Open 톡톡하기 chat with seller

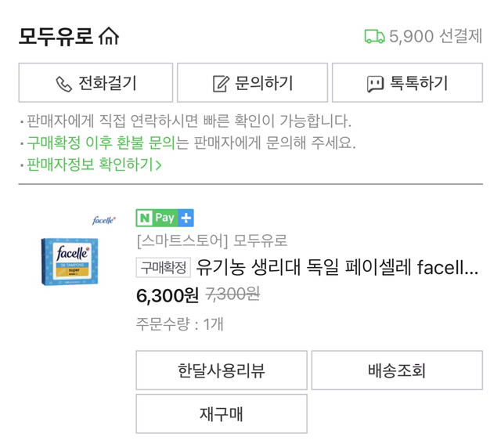407,83
